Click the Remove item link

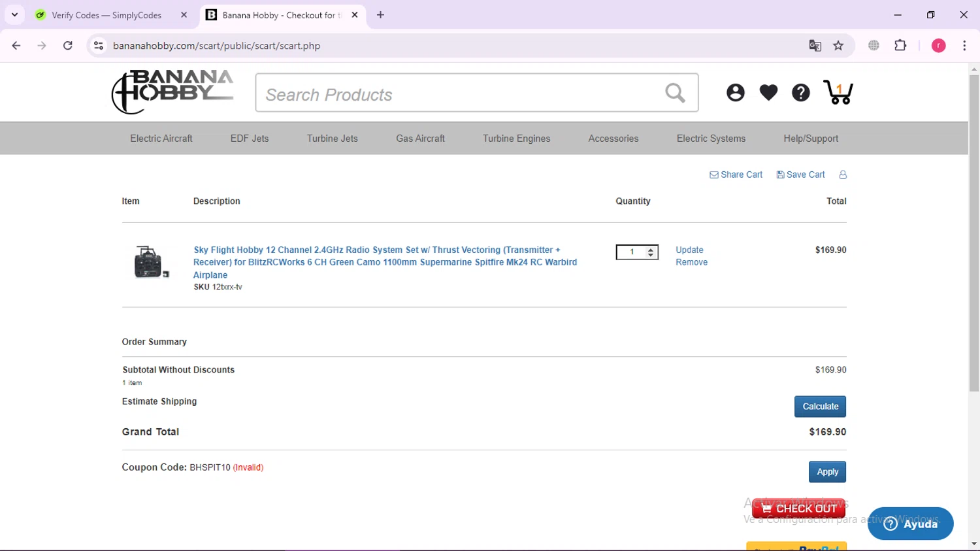tap(691, 262)
